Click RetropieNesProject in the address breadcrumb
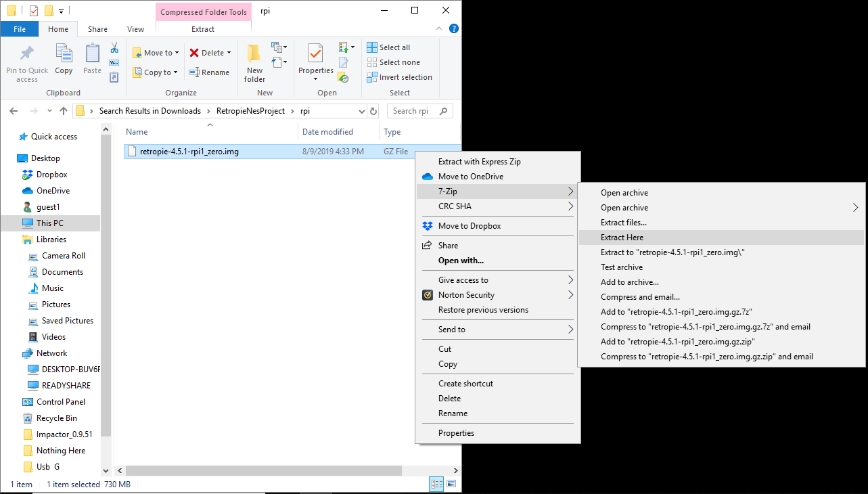 point(250,111)
